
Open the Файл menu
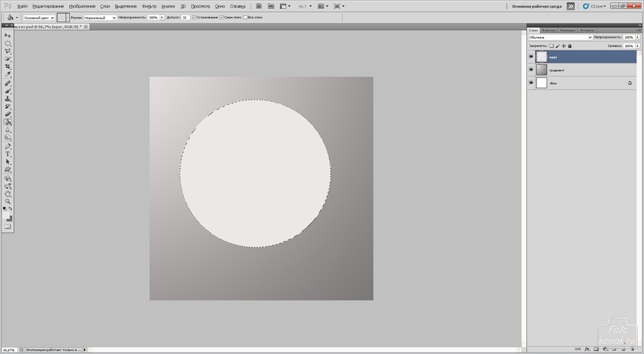click(22, 6)
